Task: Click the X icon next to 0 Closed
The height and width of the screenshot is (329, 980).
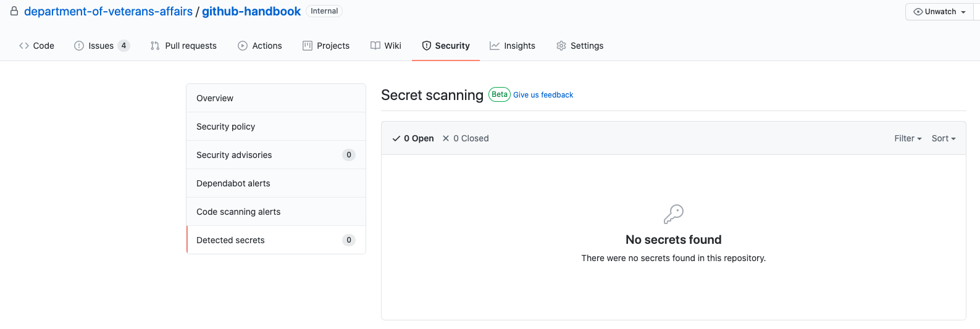Action: (x=446, y=138)
